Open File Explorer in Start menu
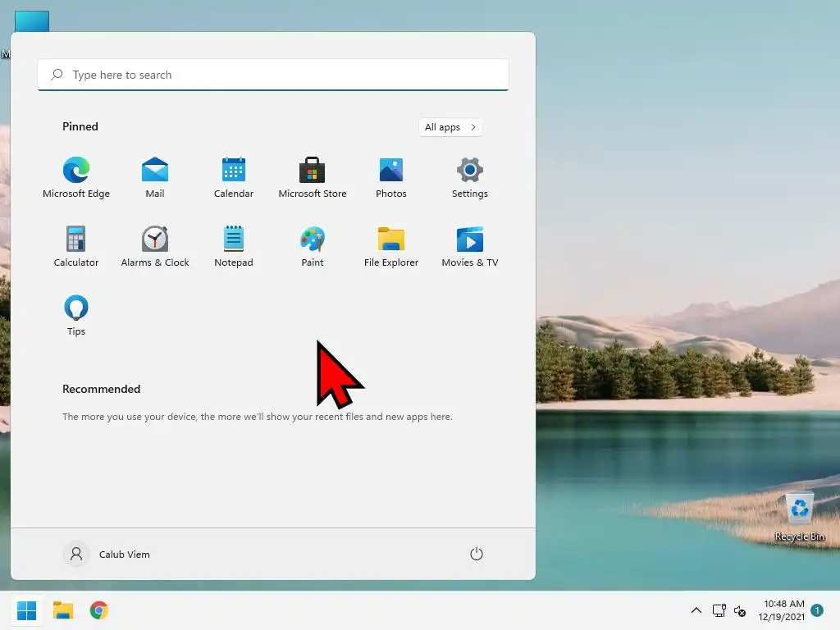The image size is (840, 630). (391, 246)
